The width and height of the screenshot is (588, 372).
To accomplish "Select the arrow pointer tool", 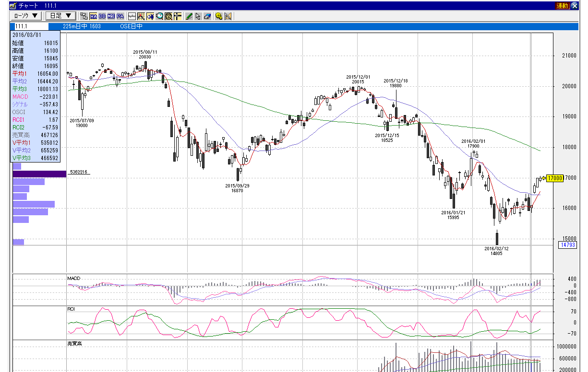I will (x=198, y=16).
